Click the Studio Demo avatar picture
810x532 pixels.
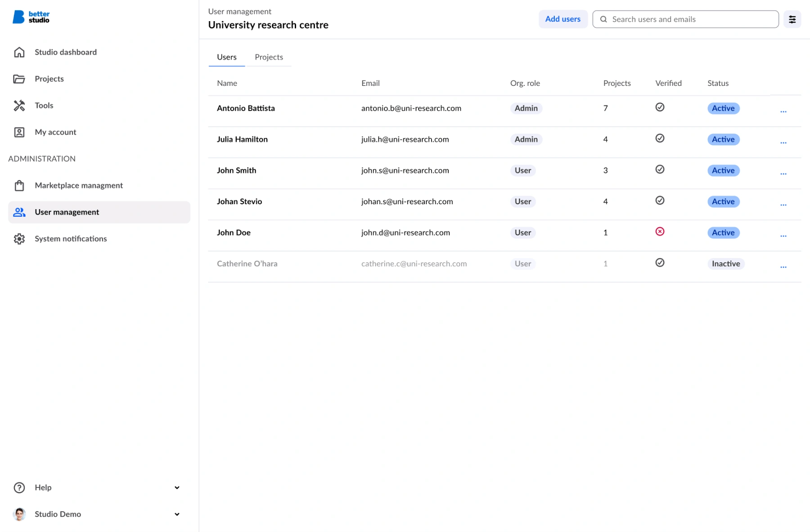19,514
